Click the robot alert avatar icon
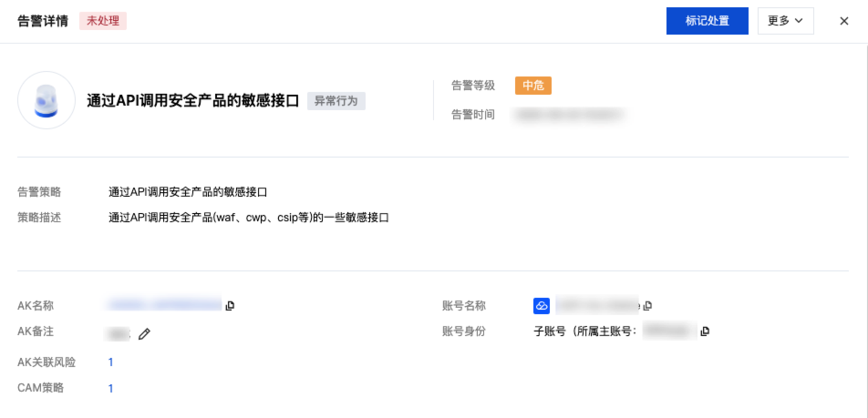Screen dimensions: 868x418 pos(46,100)
